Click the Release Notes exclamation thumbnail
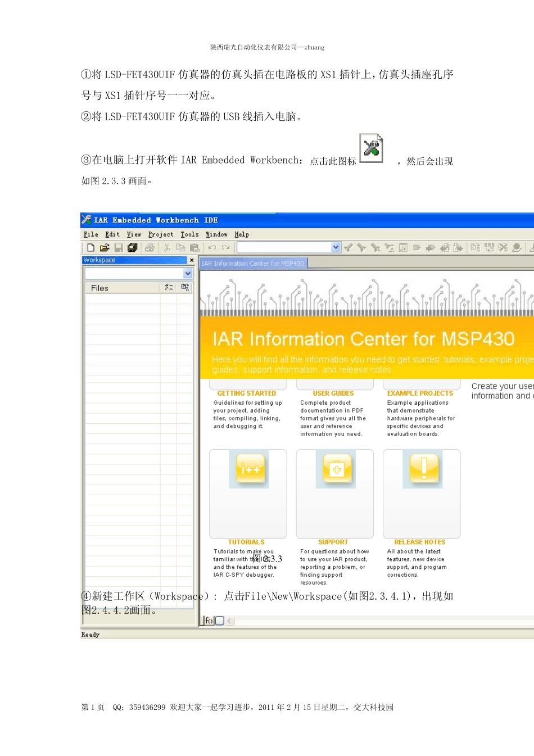This screenshot has width=534, height=756. click(423, 469)
